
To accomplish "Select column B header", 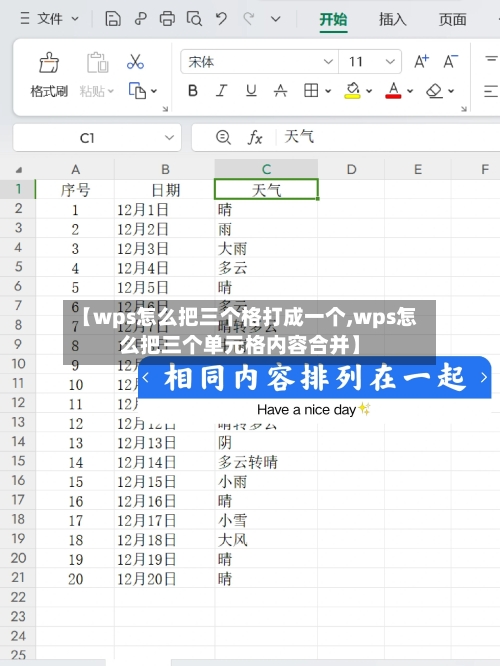I will coord(165,169).
